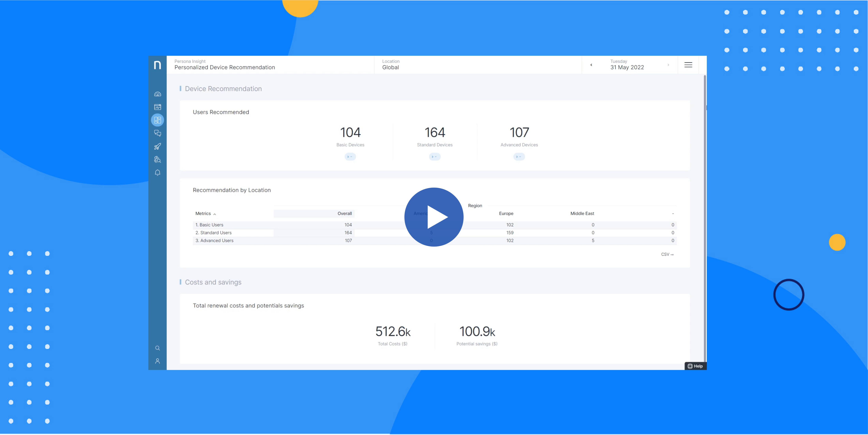Image resolution: width=868 pixels, height=435 pixels.
Task: Open the speedometer dashboard icon in sidebar
Action: coord(157,94)
